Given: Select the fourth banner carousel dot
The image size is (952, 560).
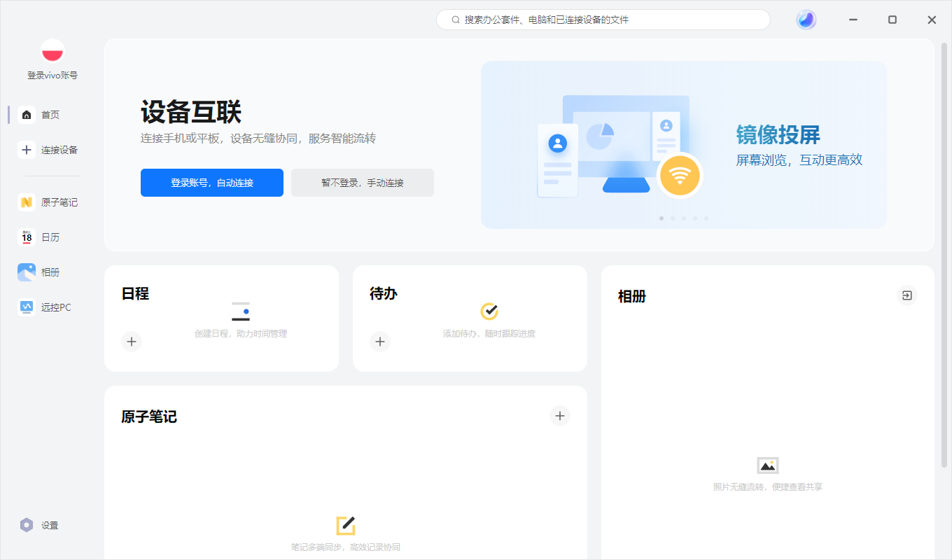Looking at the screenshot, I should tap(695, 218).
